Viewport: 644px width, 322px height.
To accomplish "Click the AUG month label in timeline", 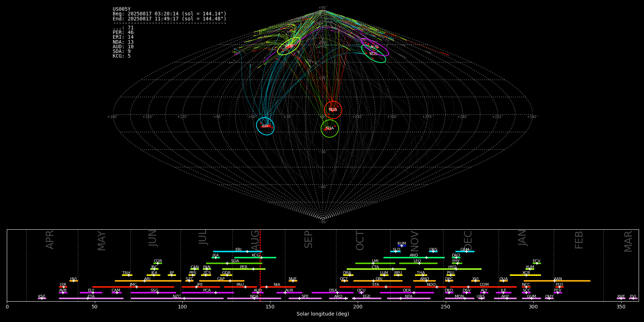I will click(255, 239).
